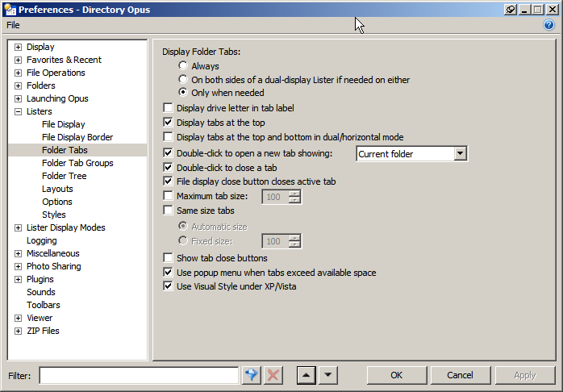Expand the Lister Display Modes node

point(18,227)
